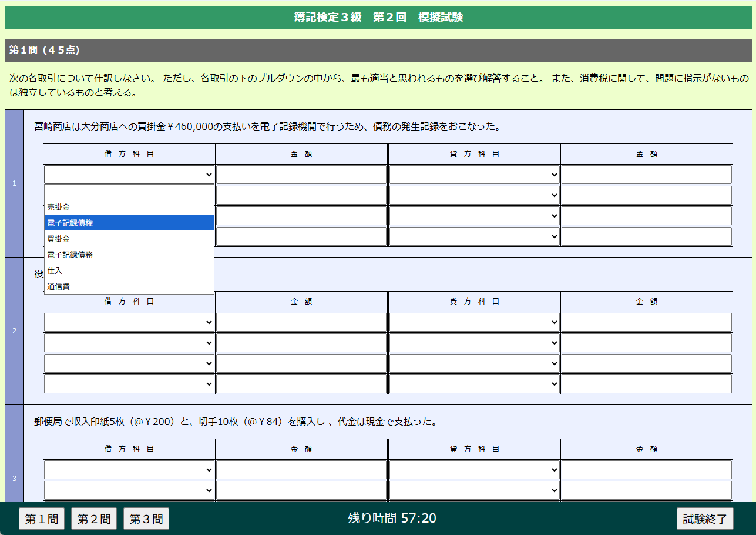Click first credit 金額 field in question 3
756x535 pixels.
646,470
